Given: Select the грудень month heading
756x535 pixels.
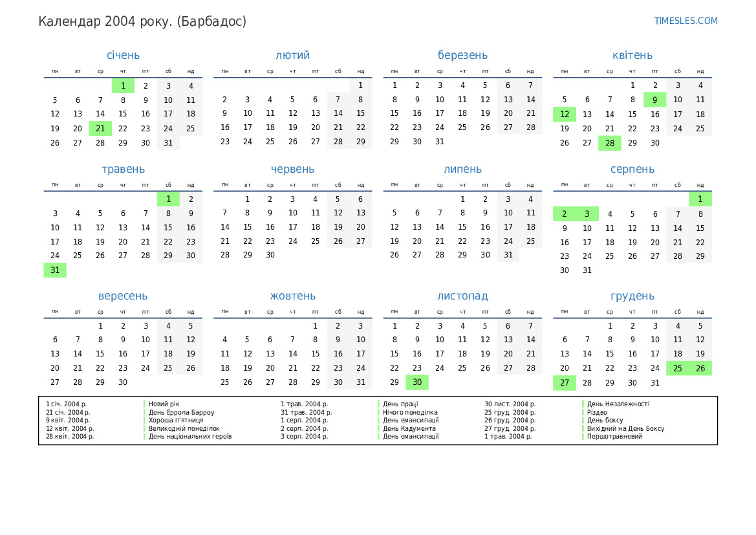Looking at the screenshot, I should 632,296.
